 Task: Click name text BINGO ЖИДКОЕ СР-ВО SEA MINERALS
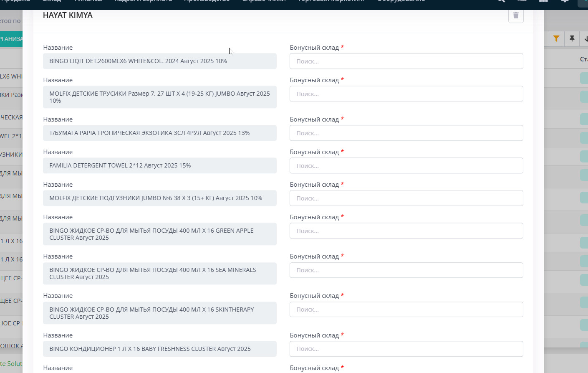[153, 273]
